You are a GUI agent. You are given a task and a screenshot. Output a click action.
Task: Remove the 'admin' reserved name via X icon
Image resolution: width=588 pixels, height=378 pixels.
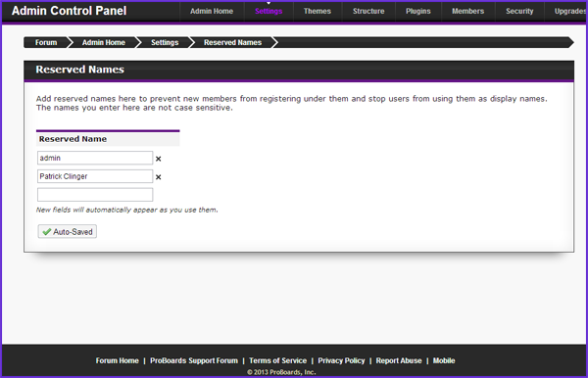158,159
